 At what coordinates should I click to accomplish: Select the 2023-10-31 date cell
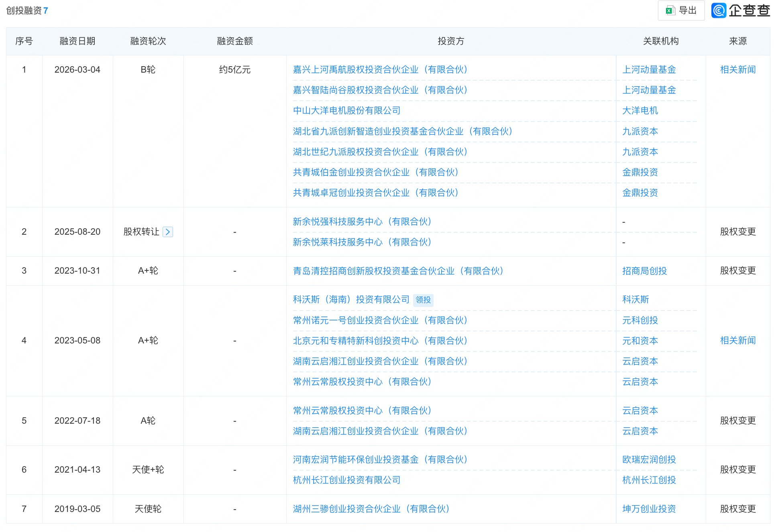(x=77, y=271)
